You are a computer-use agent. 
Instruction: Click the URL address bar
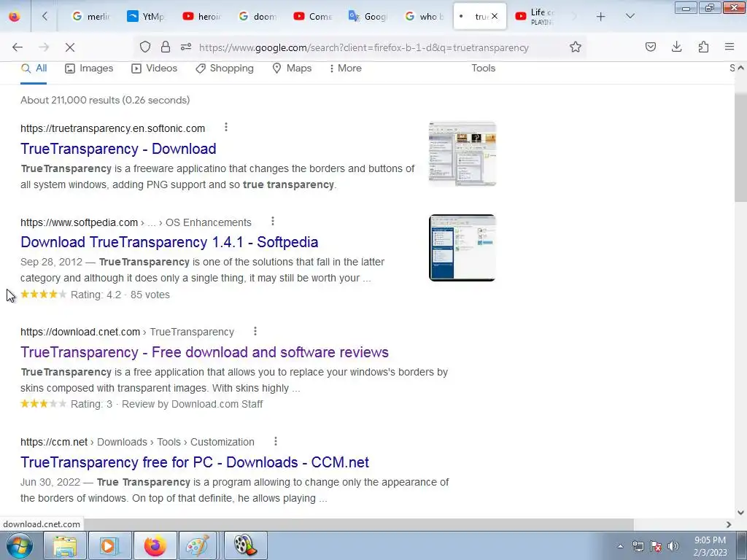coord(364,47)
